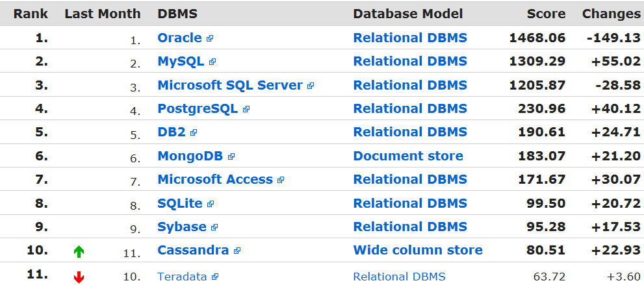Click external link icon next to MySQL

click(x=213, y=62)
